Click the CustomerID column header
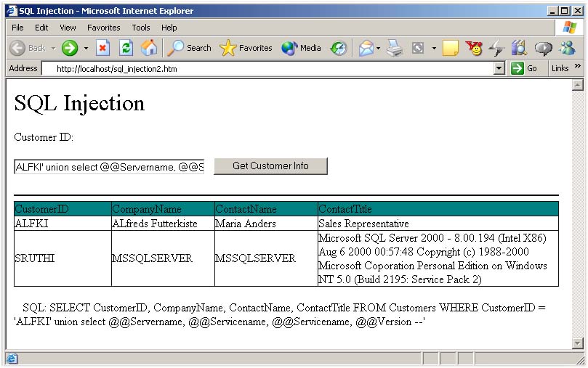The width and height of the screenshot is (588, 368). 63,209
